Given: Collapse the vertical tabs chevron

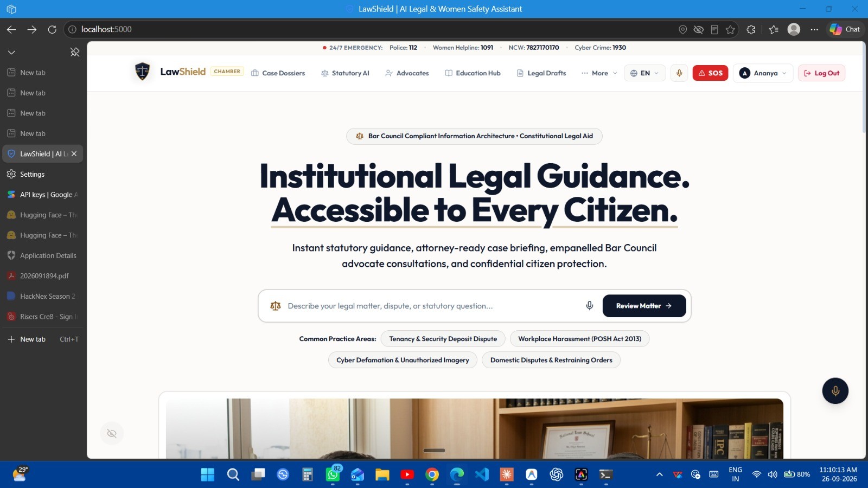Looking at the screenshot, I should click(11, 52).
